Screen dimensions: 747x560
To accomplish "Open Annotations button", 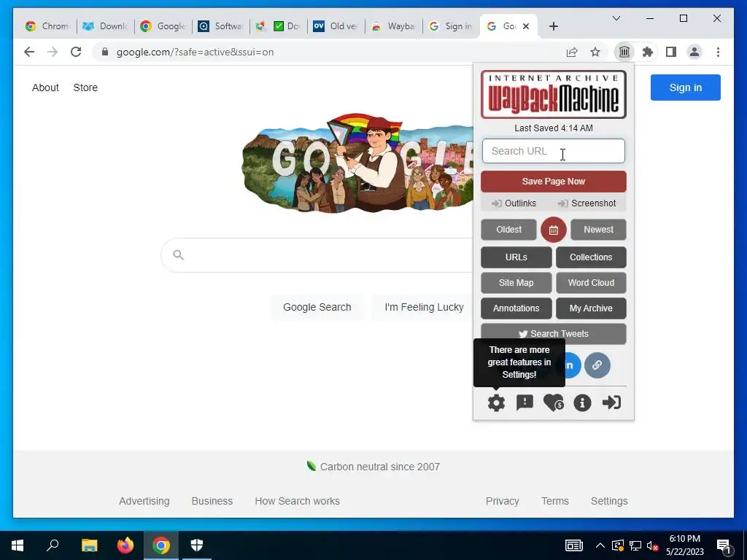I will 516,308.
